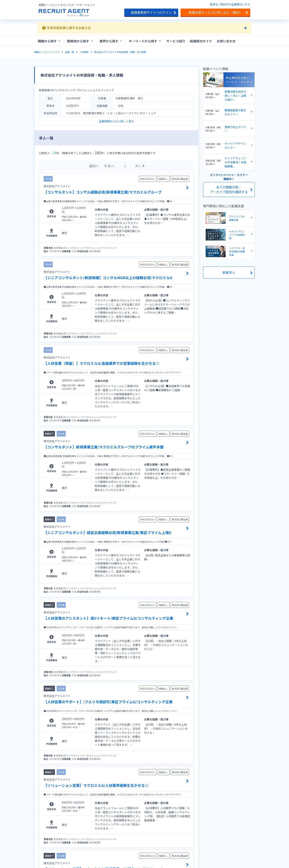Image resolution: width=289 pixels, height=868 pixels.
Task: Select page 1 in pagination
Action: (125, 166)
